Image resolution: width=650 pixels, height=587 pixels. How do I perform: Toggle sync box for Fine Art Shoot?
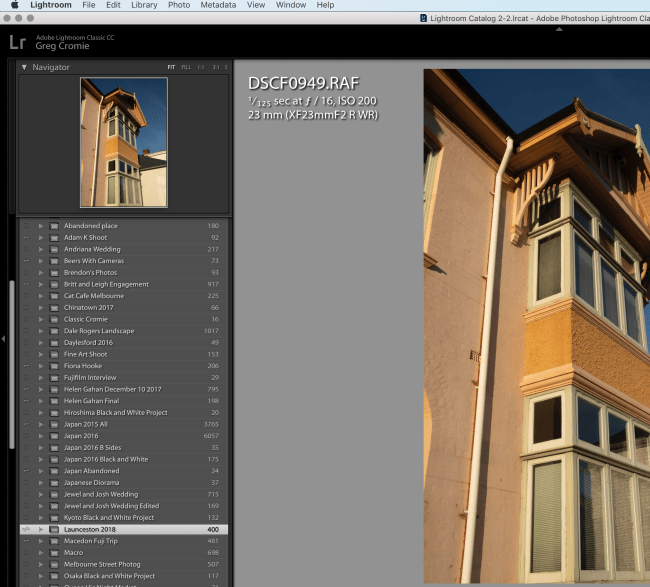[x=26, y=354]
